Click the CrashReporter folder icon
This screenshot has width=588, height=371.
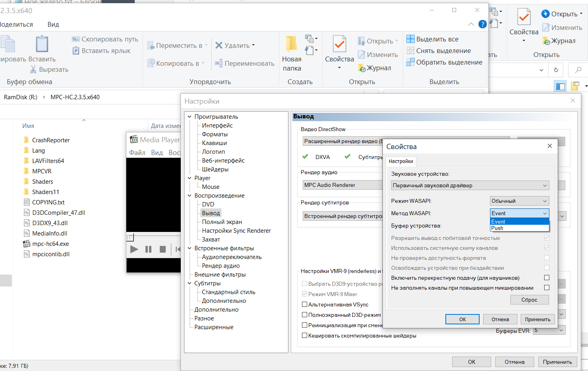click(27, 140)
